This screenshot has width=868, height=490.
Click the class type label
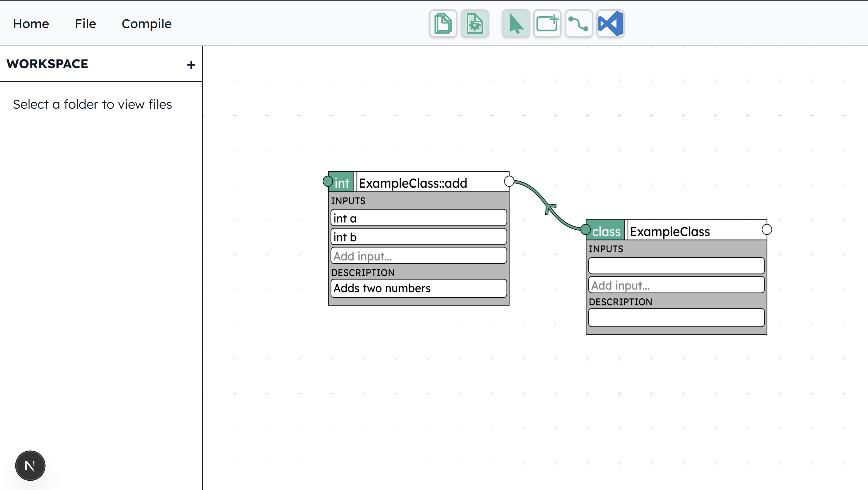(606, 232)
